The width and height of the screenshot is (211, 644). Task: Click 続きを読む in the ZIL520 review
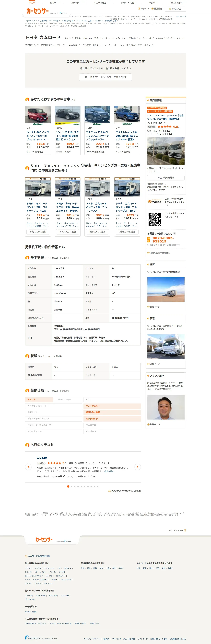[x=109, y=471]
